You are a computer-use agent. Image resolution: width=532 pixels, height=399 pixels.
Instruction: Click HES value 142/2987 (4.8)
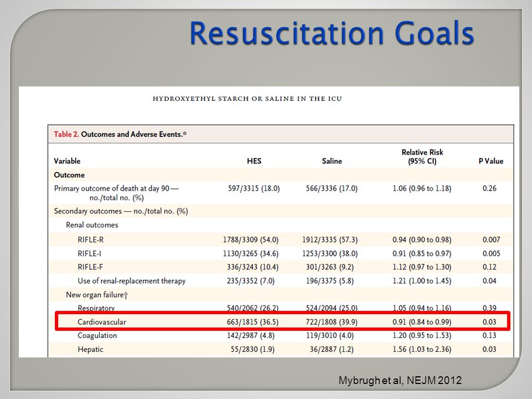click(250, 336)
